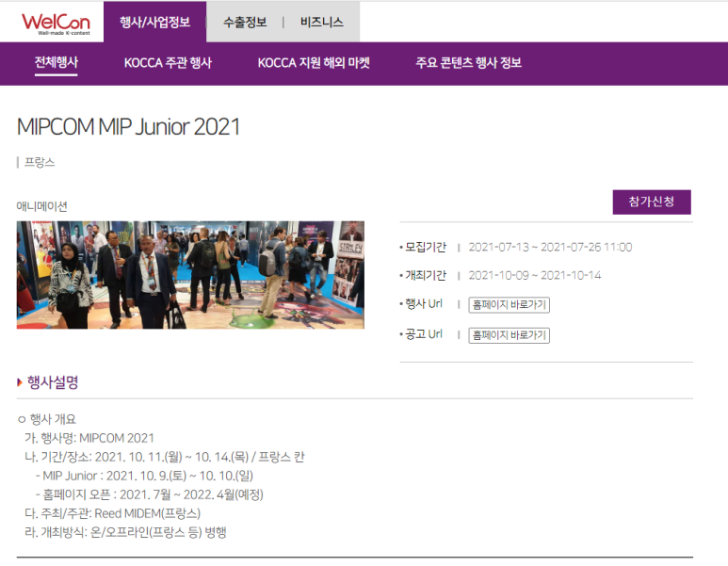Click the 개최기간 date range

534,275
